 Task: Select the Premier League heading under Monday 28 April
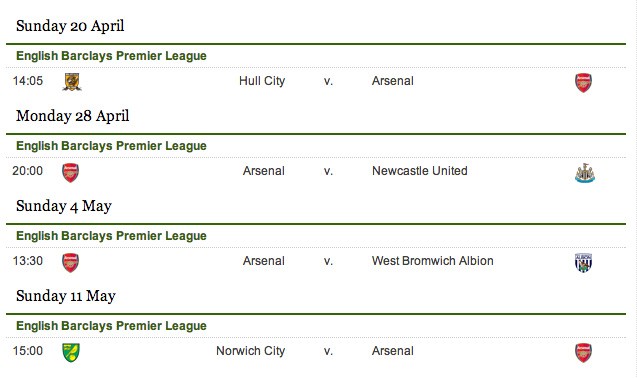coord(111,146)
